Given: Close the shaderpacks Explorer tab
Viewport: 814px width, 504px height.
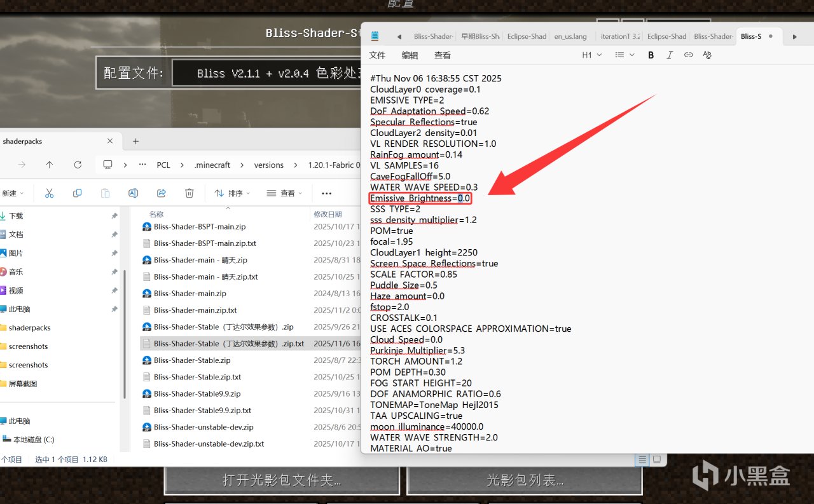Looking at the screenshot, I should click(x=111, y=141).
